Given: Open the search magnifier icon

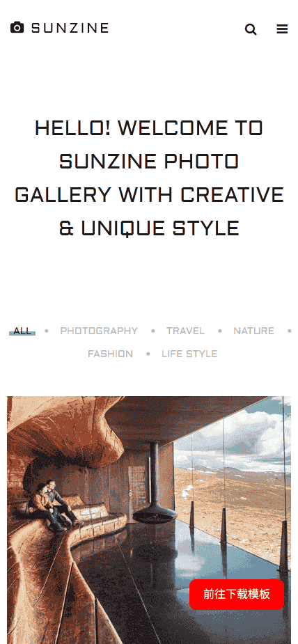Looking at the screenshot, I should (251, 29).
